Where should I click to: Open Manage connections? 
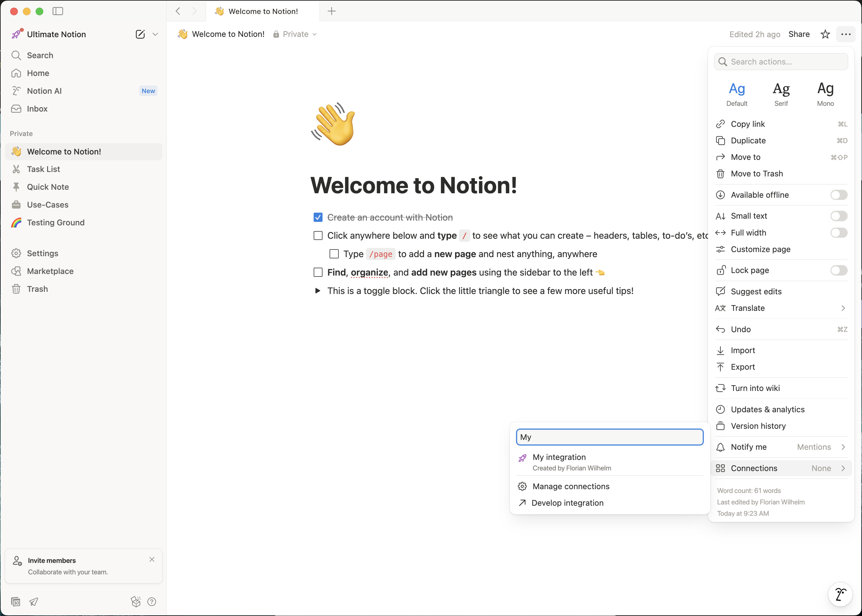(x=609, y=487)
